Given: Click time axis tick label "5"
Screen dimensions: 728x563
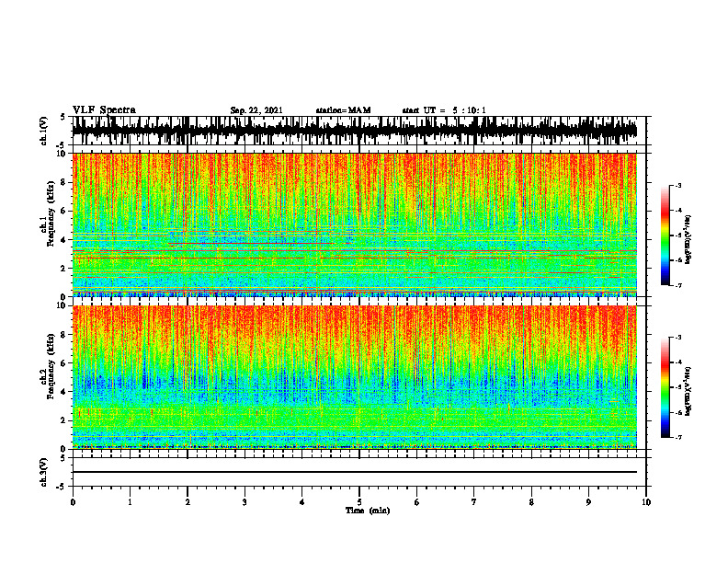Looking at the screenshot, I should click(x=359, y=502).
